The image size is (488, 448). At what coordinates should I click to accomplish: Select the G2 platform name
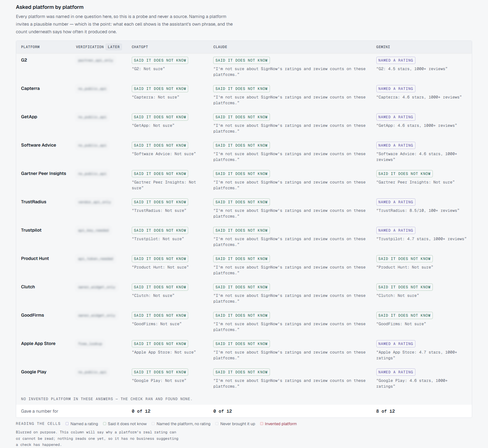click(24, 60)
